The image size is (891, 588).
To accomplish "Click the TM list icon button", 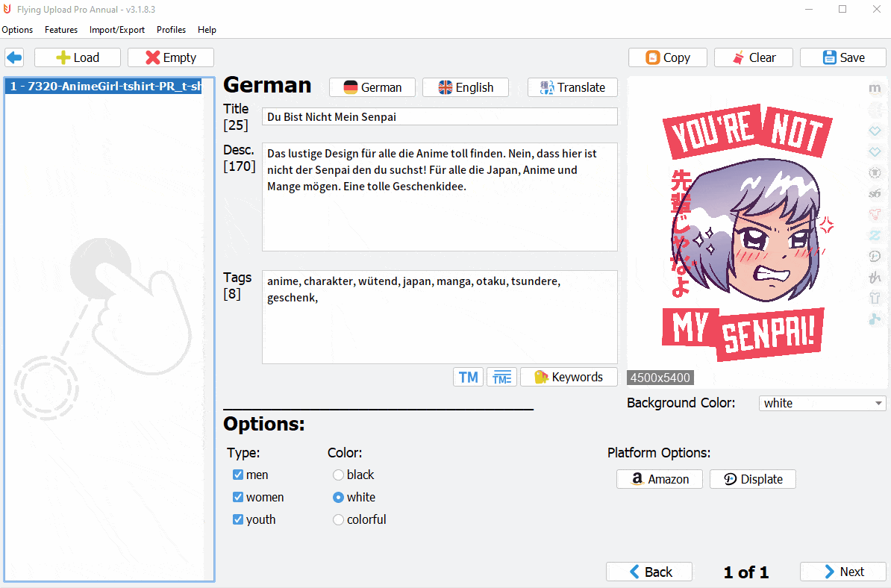I will [501, 378].
